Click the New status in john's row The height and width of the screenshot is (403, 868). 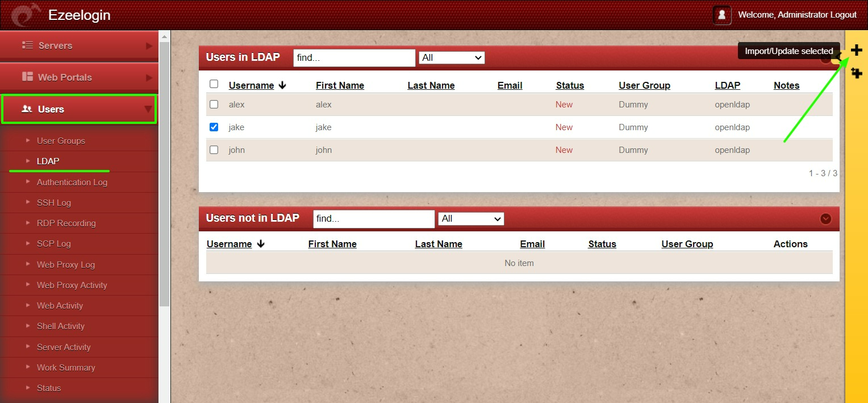564,150
